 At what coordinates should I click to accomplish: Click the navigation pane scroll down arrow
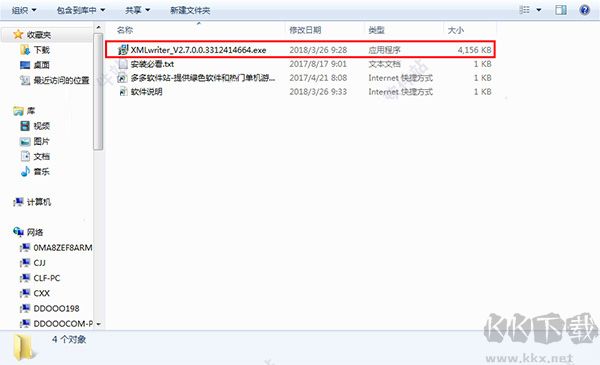(x=98, y=324)
